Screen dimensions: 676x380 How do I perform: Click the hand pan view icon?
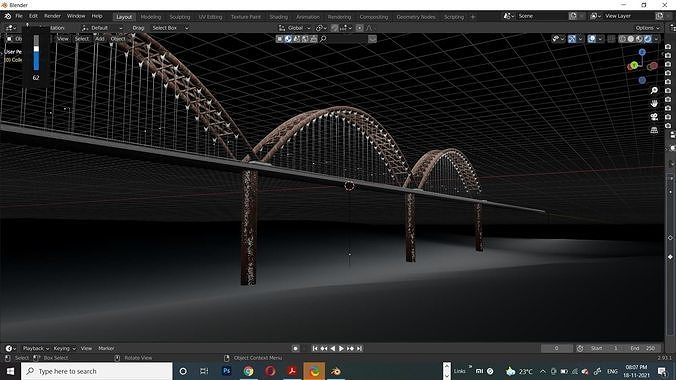click(654, 104)
